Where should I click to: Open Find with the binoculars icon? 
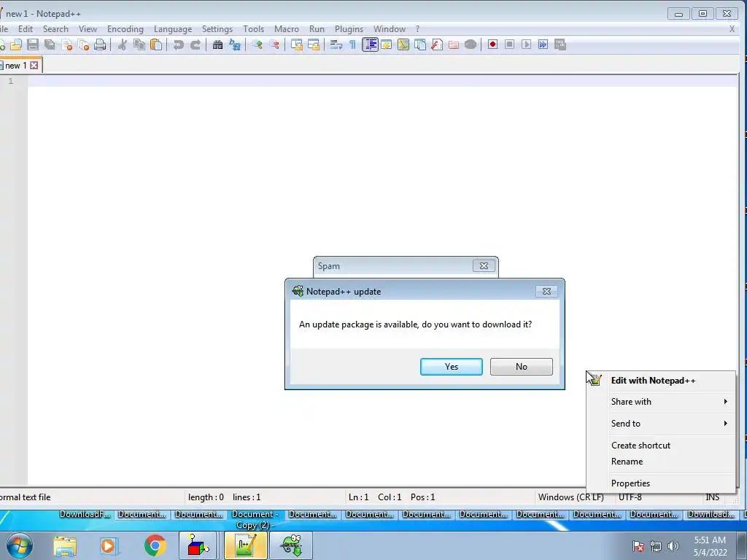217,44
